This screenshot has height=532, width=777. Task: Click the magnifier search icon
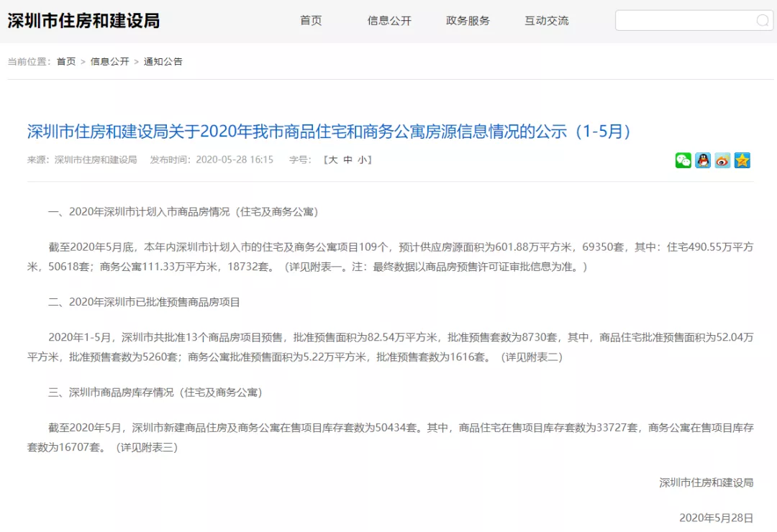763,21
